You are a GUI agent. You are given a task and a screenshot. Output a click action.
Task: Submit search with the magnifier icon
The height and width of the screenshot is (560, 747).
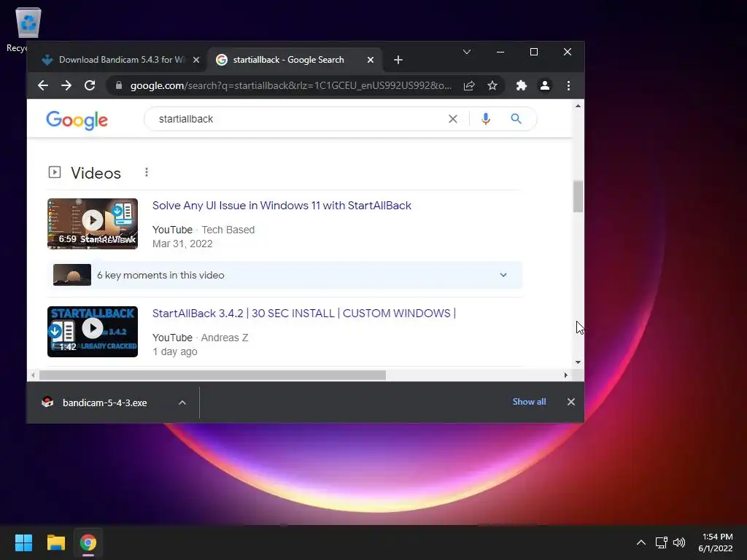pos(516,119)
